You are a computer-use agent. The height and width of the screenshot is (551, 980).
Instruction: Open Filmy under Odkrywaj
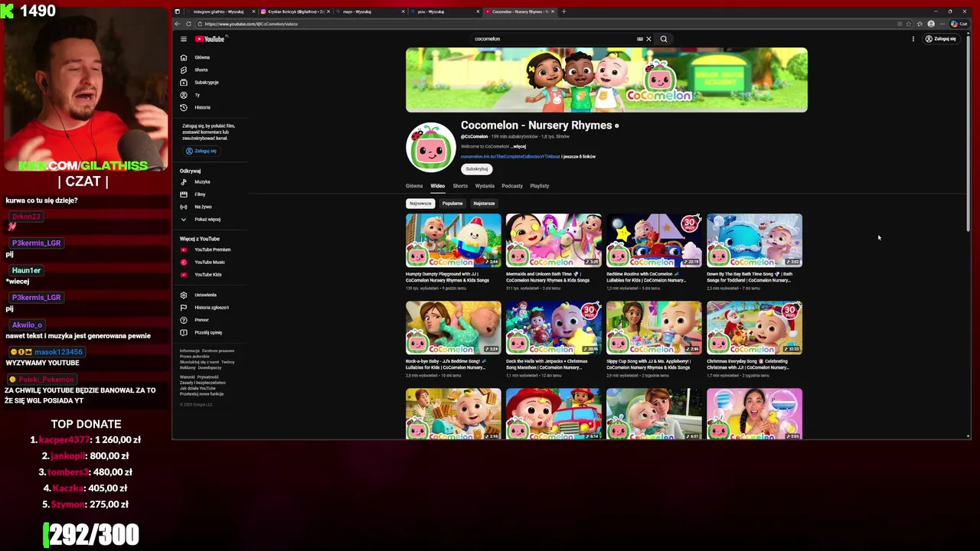pyautogui.click(x=200, y=194)
